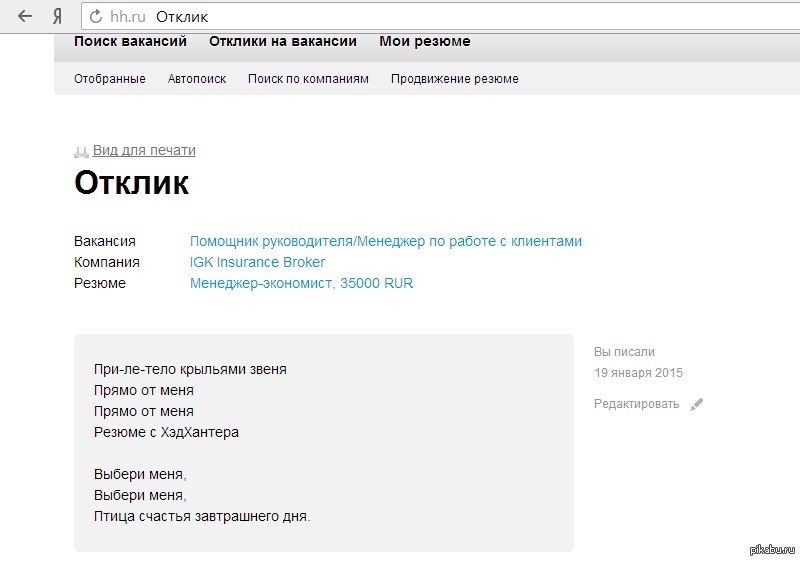This screenshot has height=561, width=800.
Task: Click the line Птица счастья завтрашнего дня
Action: coord(202,517)
